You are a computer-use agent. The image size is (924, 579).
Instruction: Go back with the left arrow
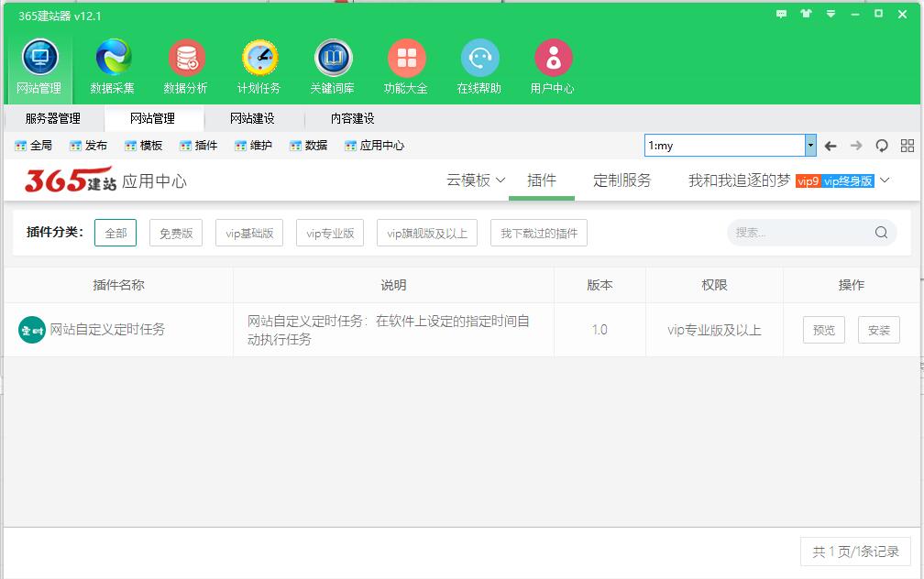830,146
